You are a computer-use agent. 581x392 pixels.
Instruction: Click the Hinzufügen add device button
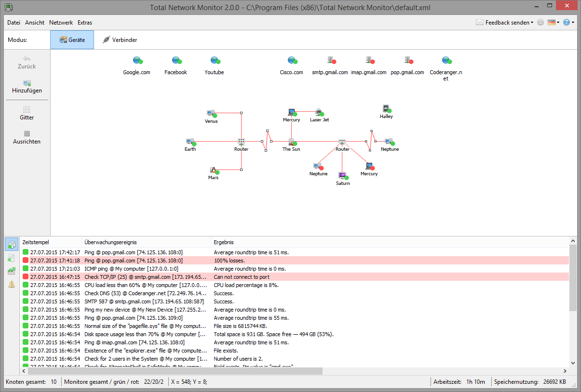click(x=27, y=87)
